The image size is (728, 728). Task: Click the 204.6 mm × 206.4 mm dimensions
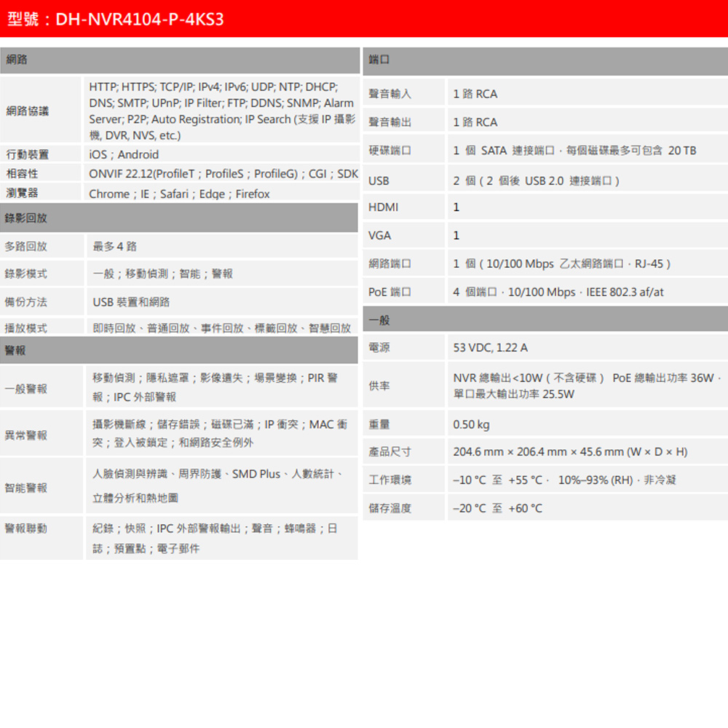pos(570,452)
